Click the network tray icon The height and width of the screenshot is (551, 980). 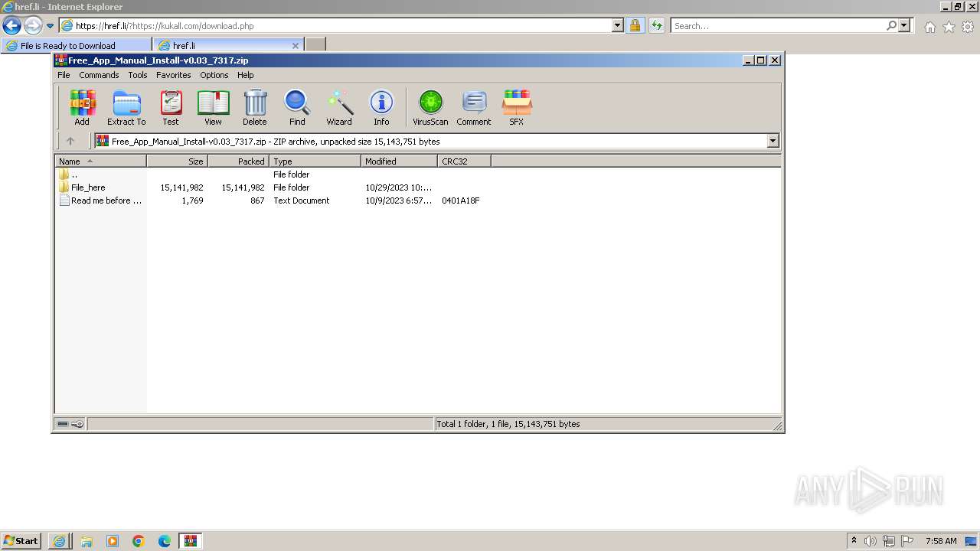click(889, 541)
